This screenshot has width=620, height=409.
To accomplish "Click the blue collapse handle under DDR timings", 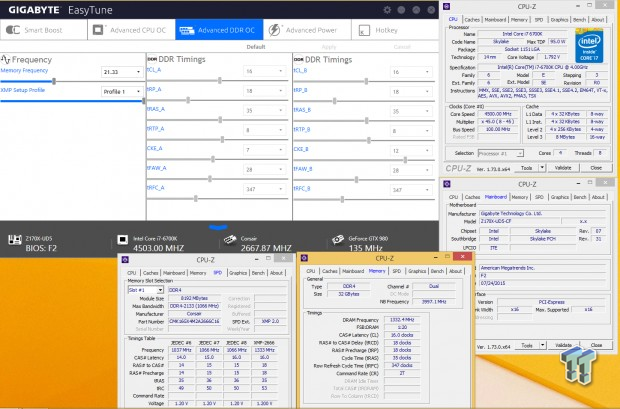I will click(x=218, y=227).
